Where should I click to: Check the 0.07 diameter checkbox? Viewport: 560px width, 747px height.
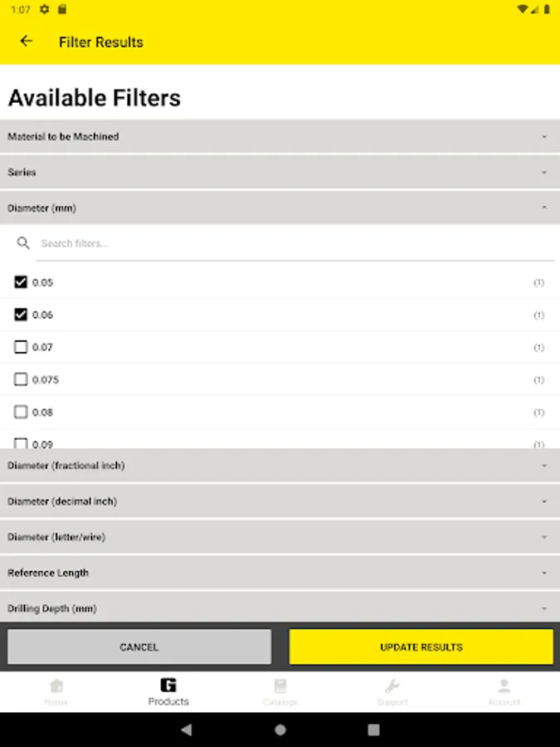coord(21,347)
